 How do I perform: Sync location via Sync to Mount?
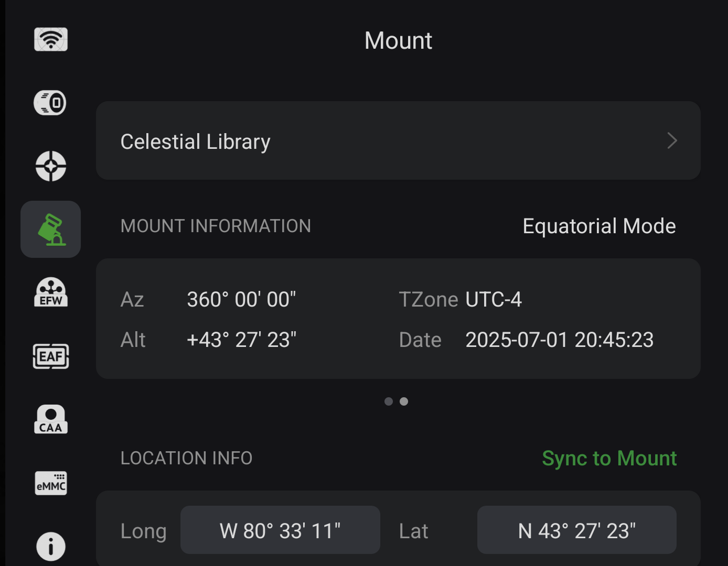[x=609, y=459]
